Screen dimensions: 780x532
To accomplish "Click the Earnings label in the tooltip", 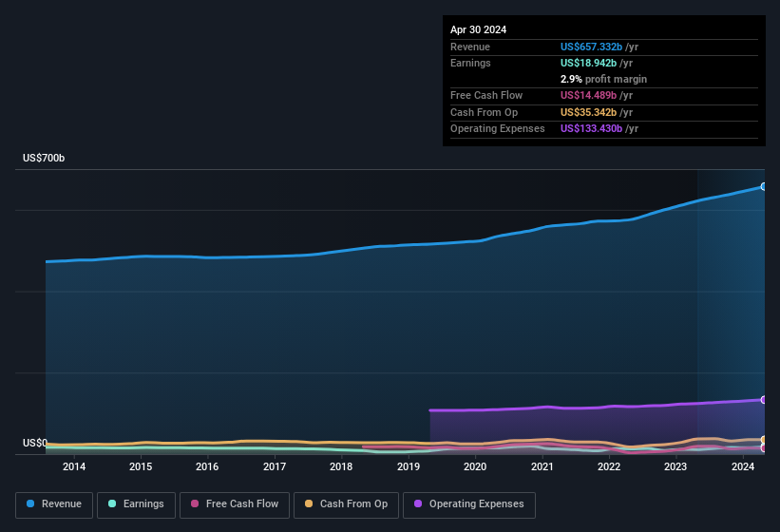I will [x=470, y=63].
